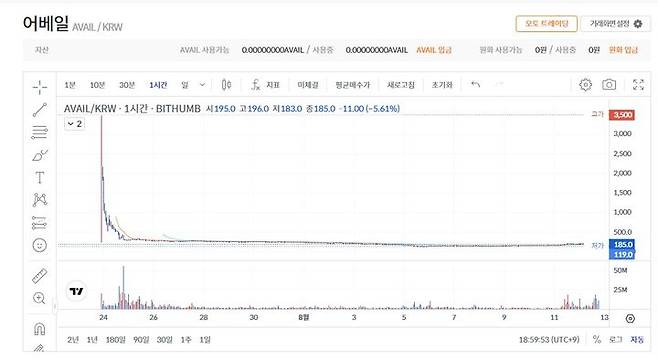The image size is (658, 360).
Task: Open chart settings gear
Action: click(x=585, y=85)
